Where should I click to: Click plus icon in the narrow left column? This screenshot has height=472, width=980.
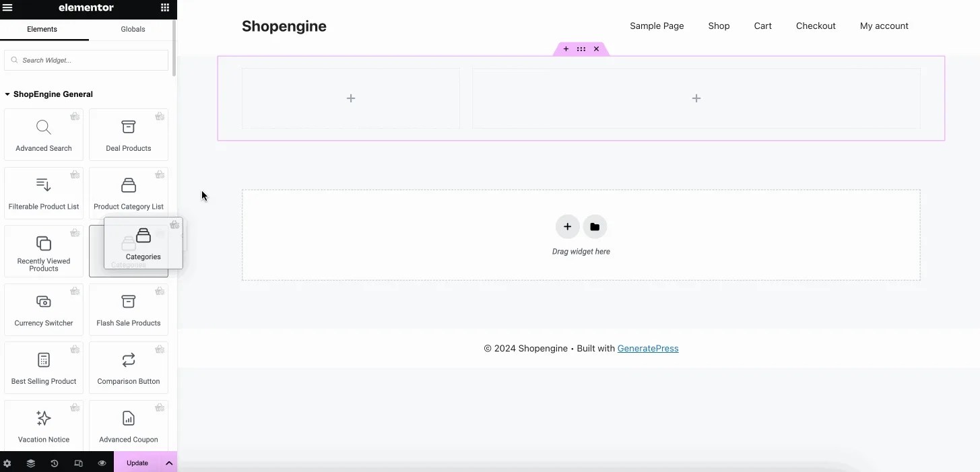[x=351, y=98]
